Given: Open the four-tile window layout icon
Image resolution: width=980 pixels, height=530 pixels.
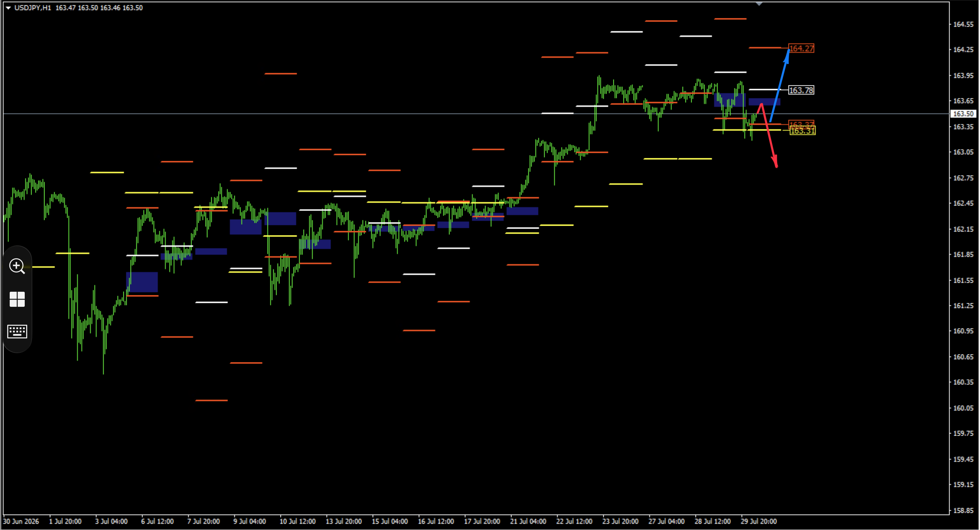Looking at the screenshot, I should click(17, 299).
